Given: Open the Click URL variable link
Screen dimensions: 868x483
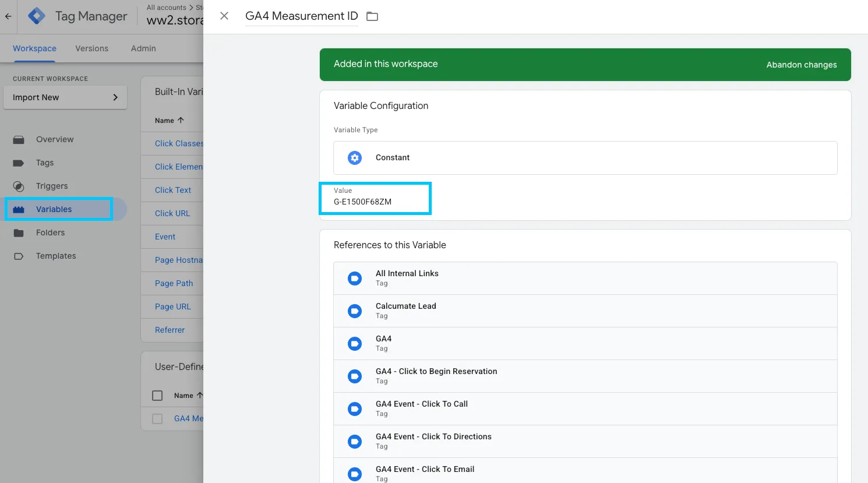Looking at the screenshot, I should (172, 213).
